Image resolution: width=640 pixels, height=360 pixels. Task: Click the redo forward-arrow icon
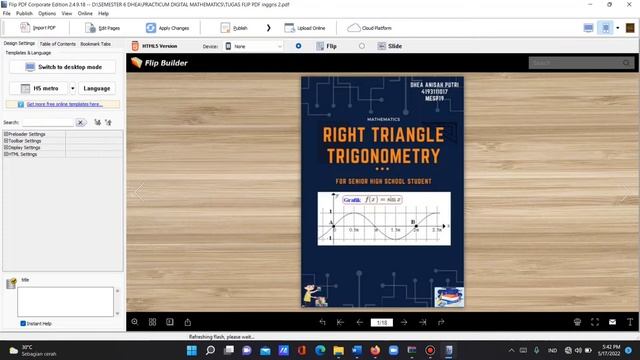pos(441,322)
